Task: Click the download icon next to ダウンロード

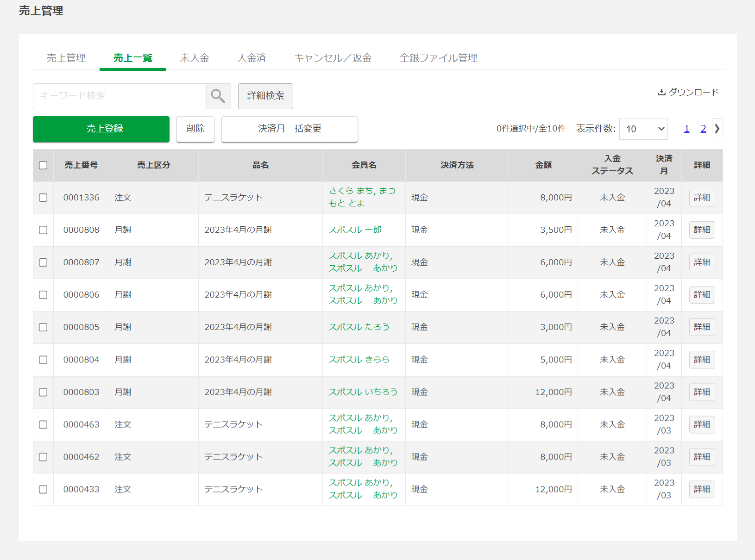Action: [661, 92]
